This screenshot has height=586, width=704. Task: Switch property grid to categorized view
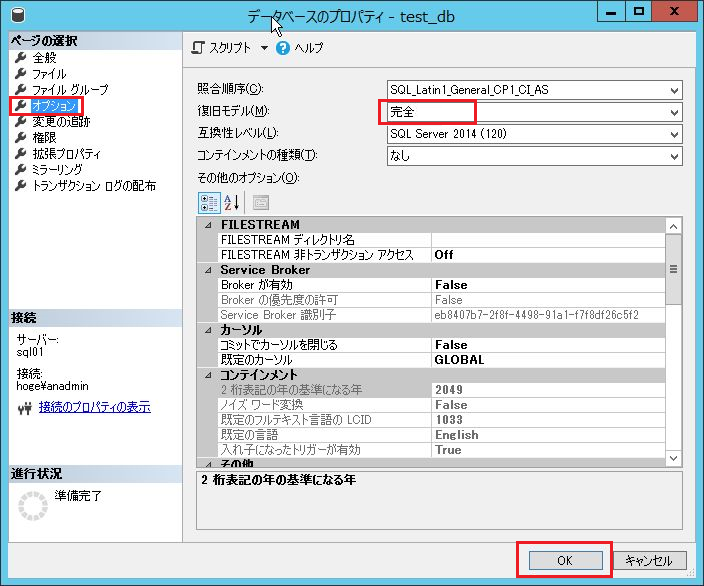(209, 202)
